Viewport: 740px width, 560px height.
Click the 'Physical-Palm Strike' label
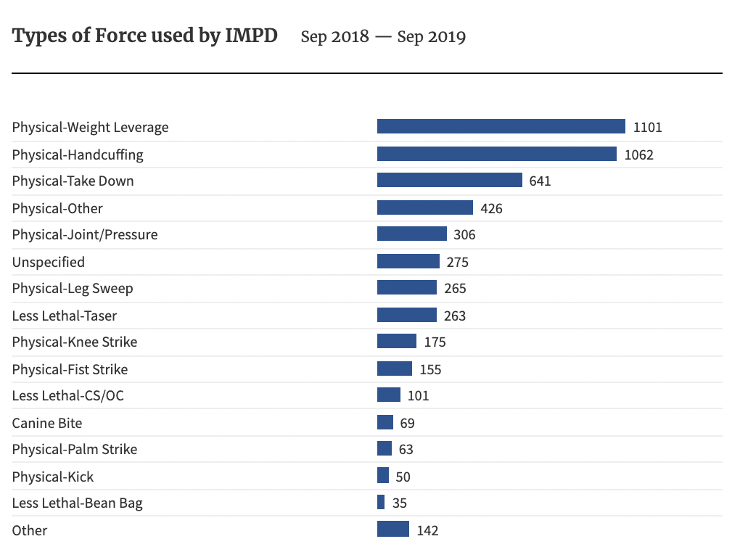point(75,449)
